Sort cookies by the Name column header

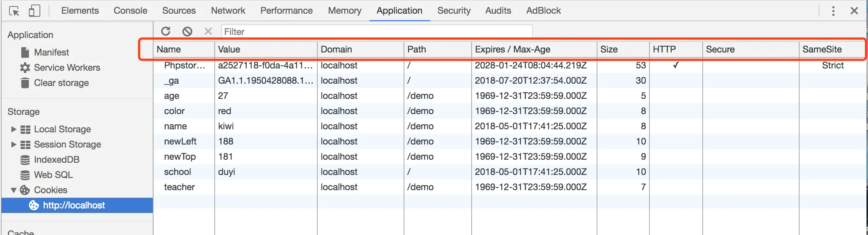tap(169, 49)
